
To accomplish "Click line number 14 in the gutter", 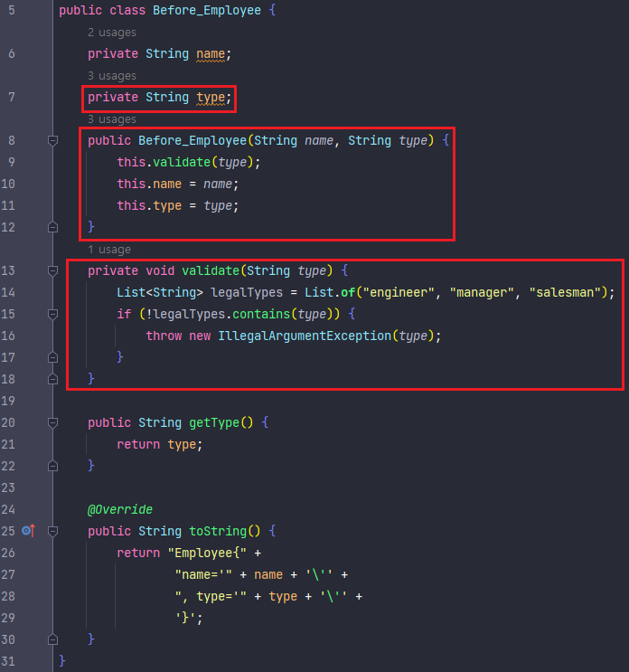I will point(8,293).
